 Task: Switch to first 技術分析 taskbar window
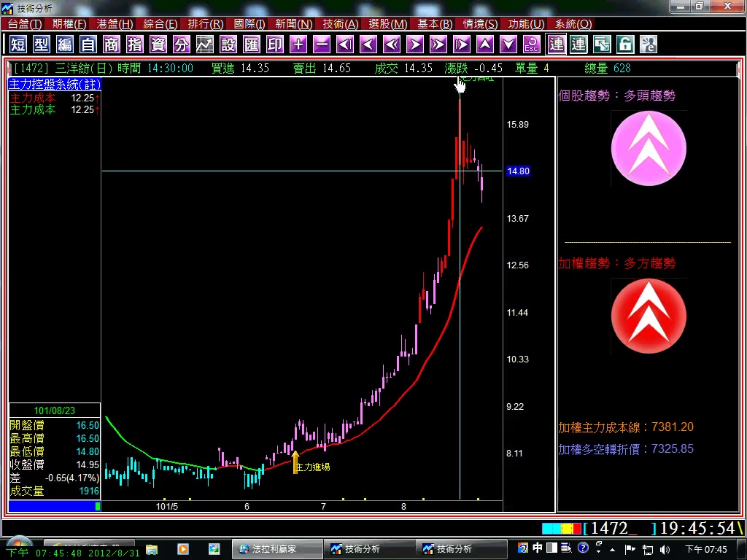click(370, 549)
